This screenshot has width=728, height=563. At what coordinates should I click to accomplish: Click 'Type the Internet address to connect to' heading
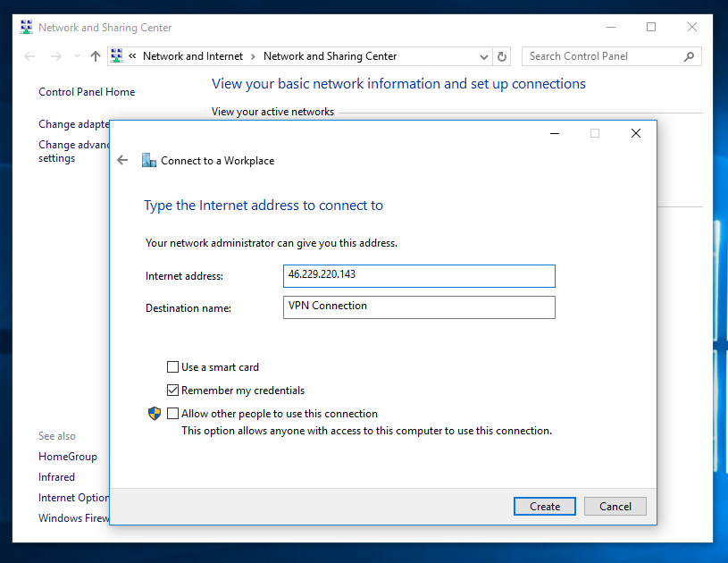tap(264, 206)
